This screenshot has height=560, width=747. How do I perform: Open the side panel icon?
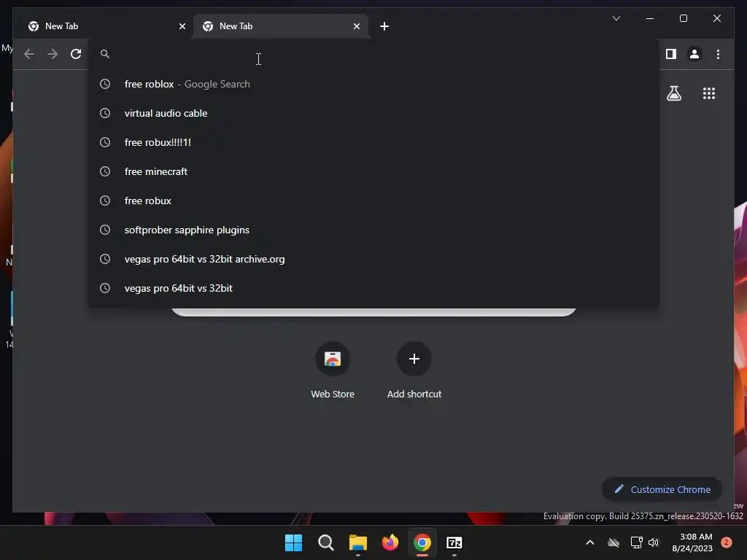pyautogui.click(x=671, y=54)
